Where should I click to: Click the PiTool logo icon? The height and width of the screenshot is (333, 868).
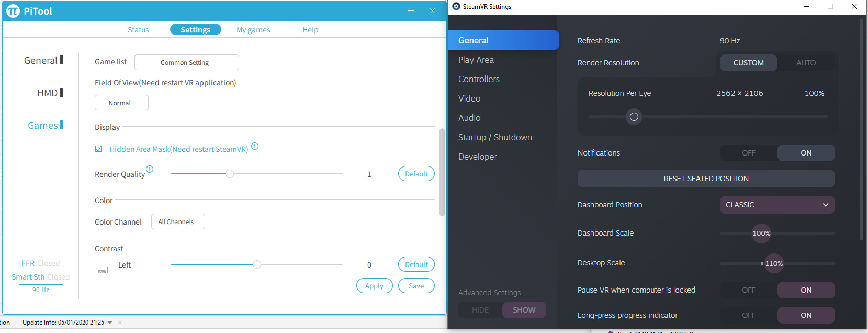[13, 11]
